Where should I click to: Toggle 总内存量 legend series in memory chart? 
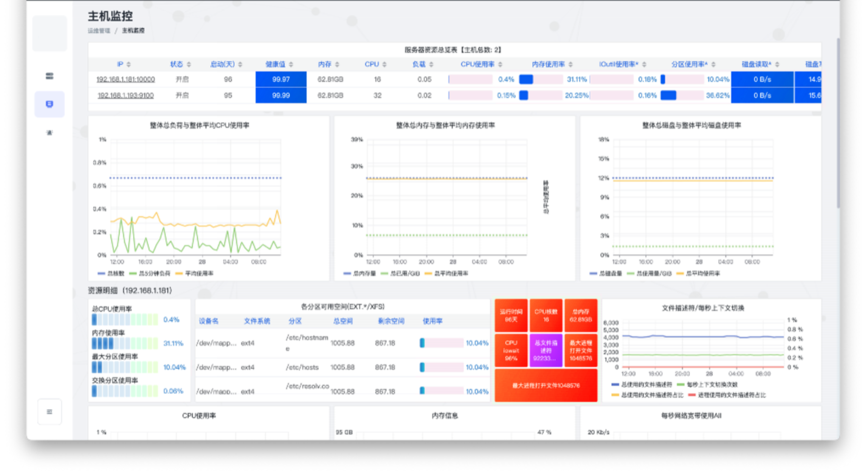click(x=360, y=273)
